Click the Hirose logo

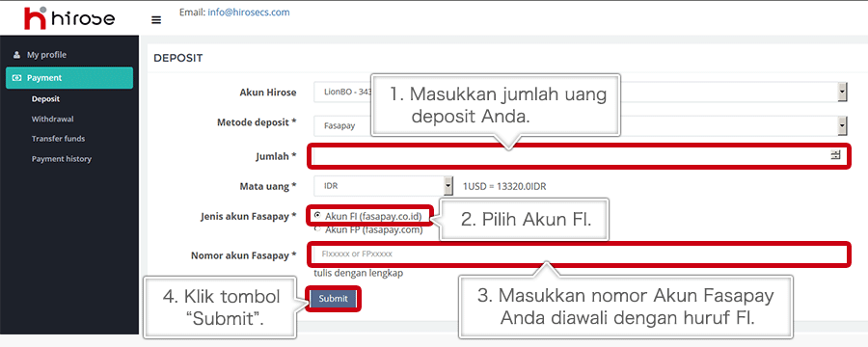pos(69,17)
